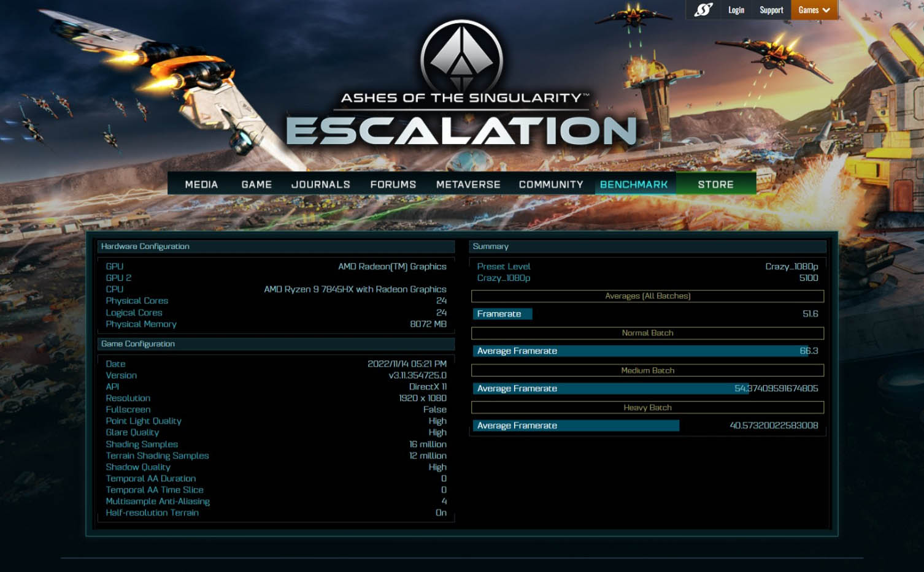Screen dimensions: 924x572
Task: Click the Averages (All Batches) header bar
Action: point(647,296)
